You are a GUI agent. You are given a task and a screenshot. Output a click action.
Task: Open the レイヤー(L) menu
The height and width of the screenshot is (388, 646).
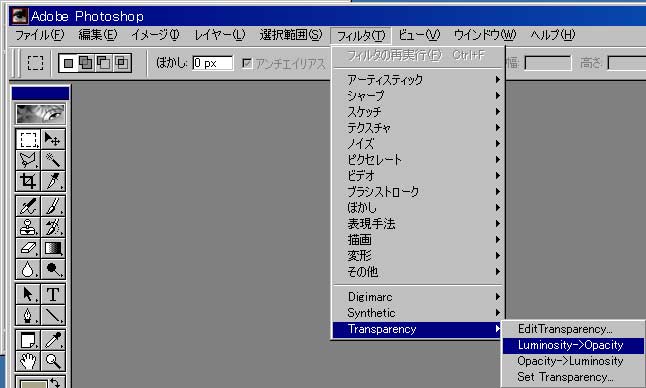click(220, 35)
